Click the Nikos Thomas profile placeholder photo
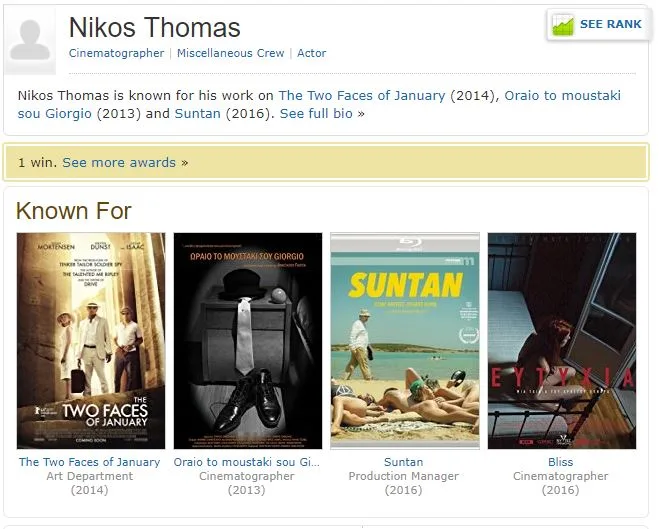Viewport: 659px width, 529px height. pyautogui.click(x=30, y=41)
